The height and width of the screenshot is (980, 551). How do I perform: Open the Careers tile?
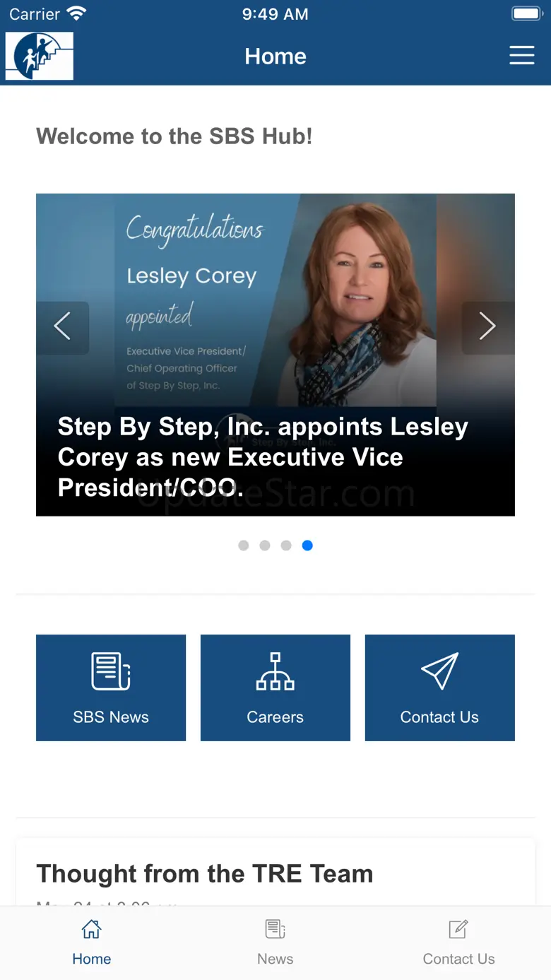pyautogui.click(x=275, y=687)
